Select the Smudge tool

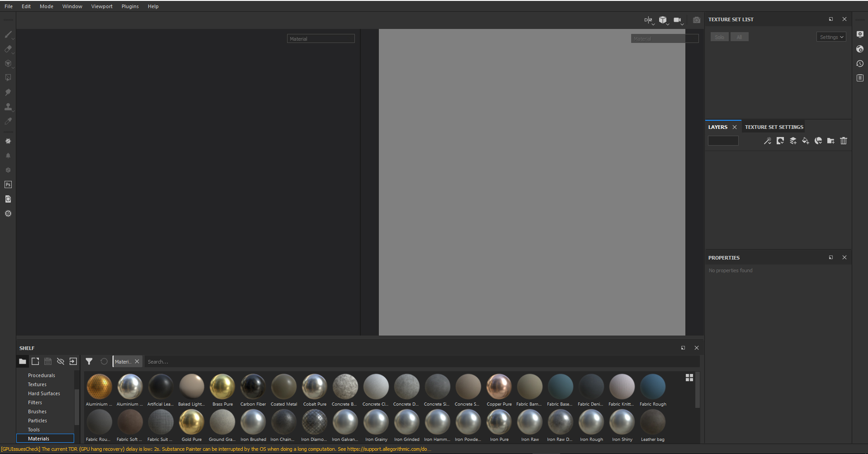tap(8, 92)
